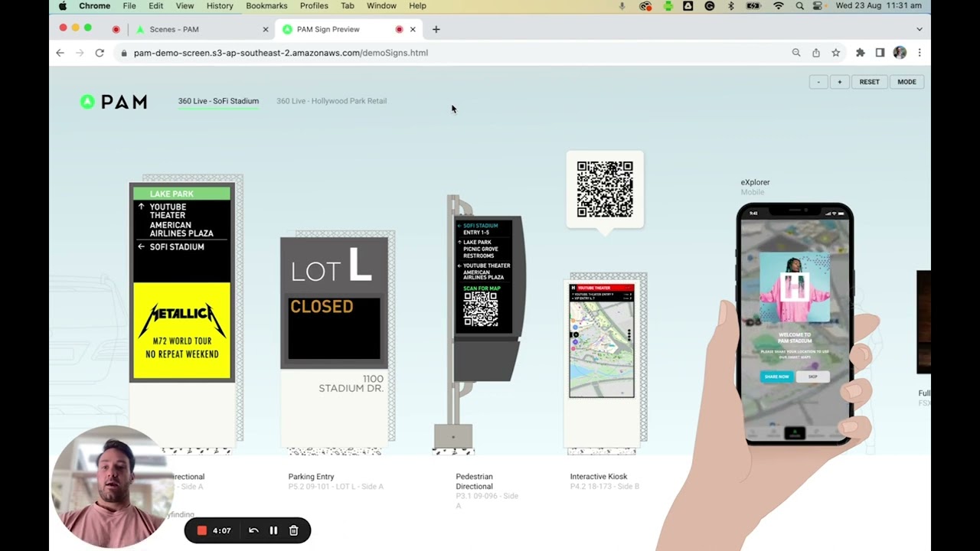Screen dimensions: 980x551
Task: Tap SHARE NOW on the phone screen
Action: (x=776, y=377)
